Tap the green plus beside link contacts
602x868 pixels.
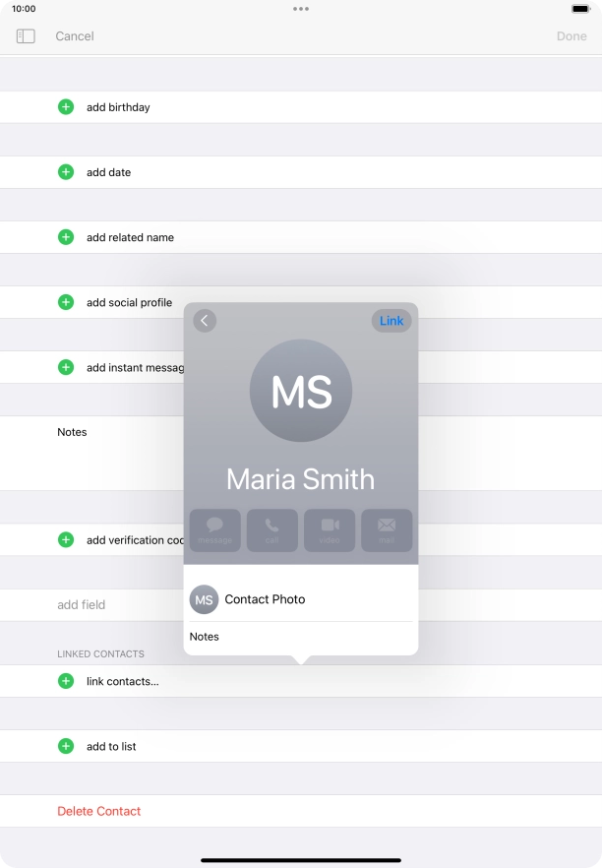[66, 681]
